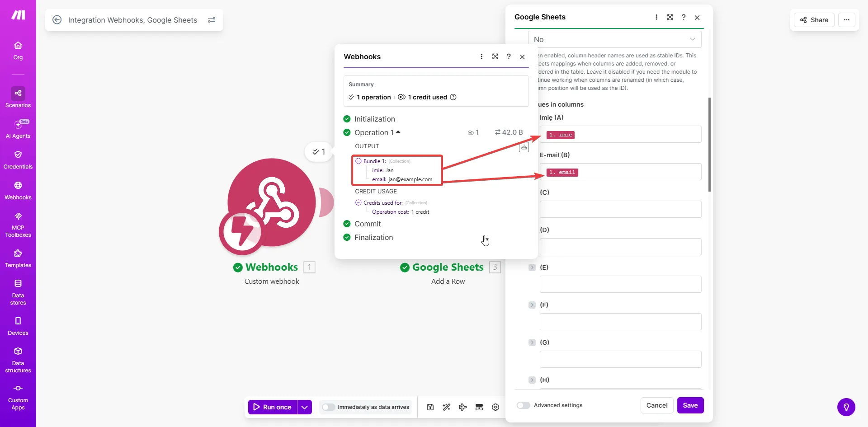Collapse Credits used for collection
868x427 pixels.
coord(359,202)
